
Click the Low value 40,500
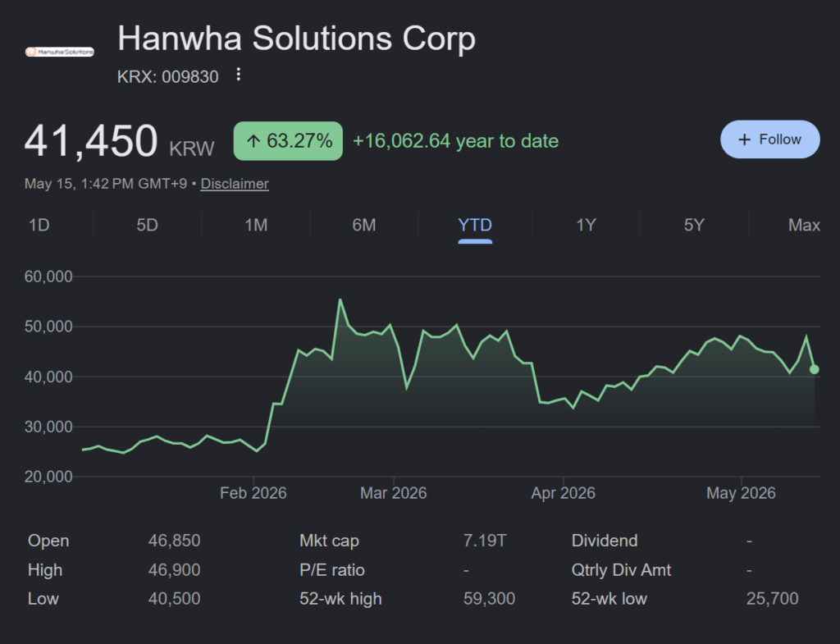tap(174, 598)
